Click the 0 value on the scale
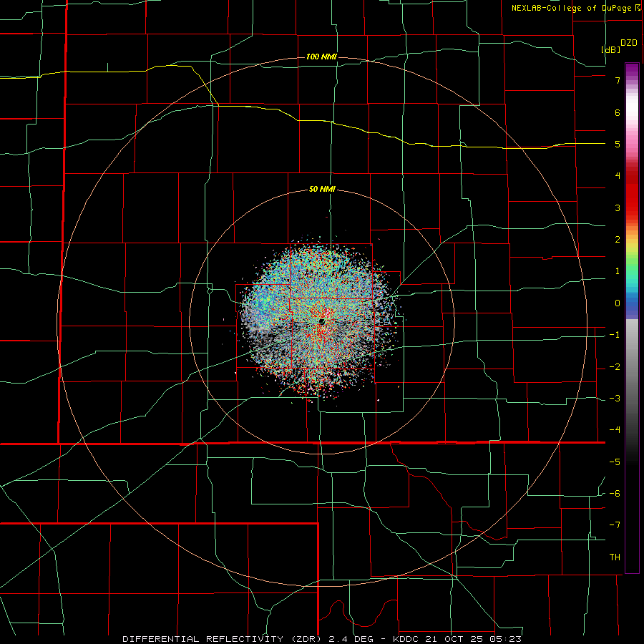 click(618, 303)
